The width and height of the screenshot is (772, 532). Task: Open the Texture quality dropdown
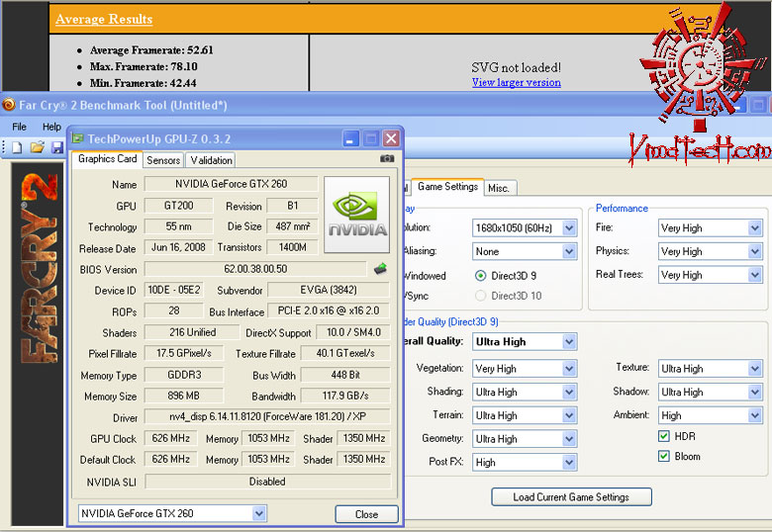click(x=710, y=369)
